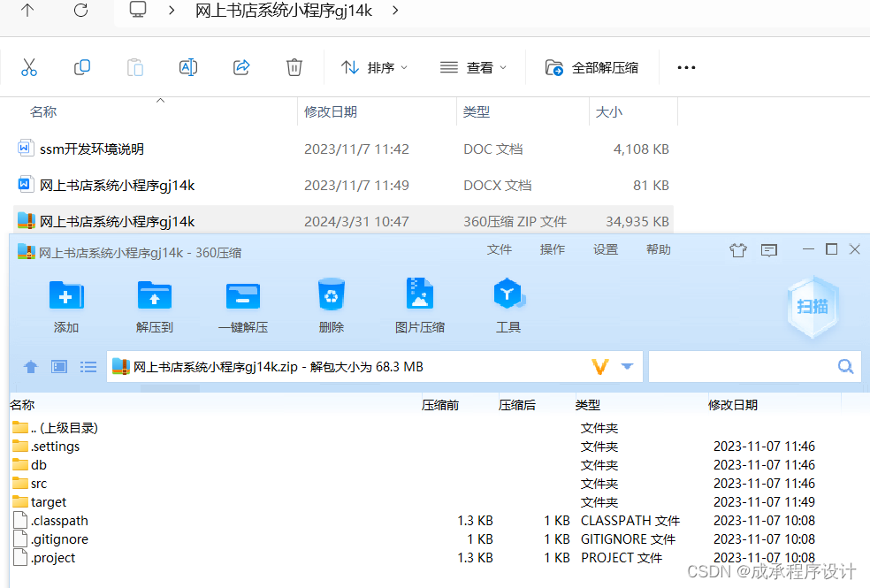Click the Share icon in Explorer toolbar
The height and width of the screenshot is (588, 870).
pyautogui.click(x=241, y=67)
